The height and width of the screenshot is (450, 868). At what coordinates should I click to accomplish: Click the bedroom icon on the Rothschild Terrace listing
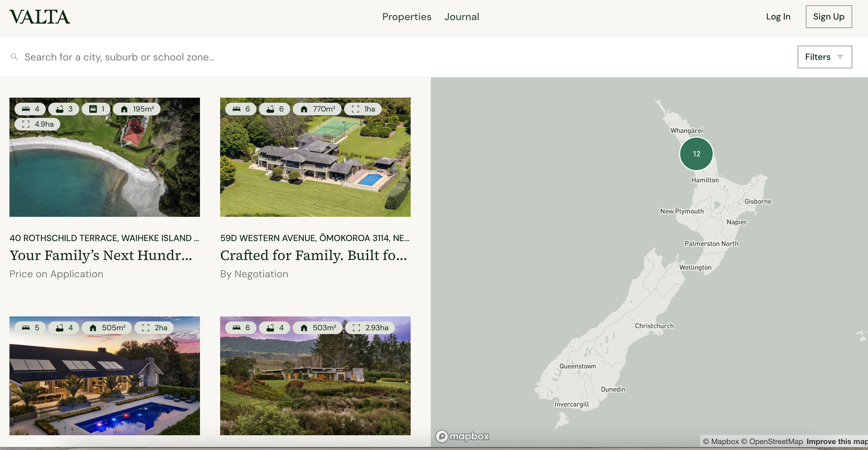click(26, 109)
